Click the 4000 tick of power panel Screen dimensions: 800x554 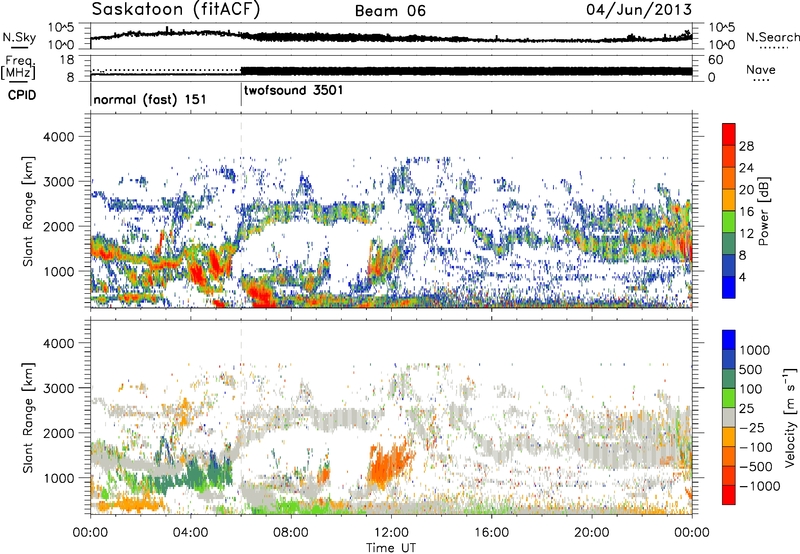pos(58,137)
